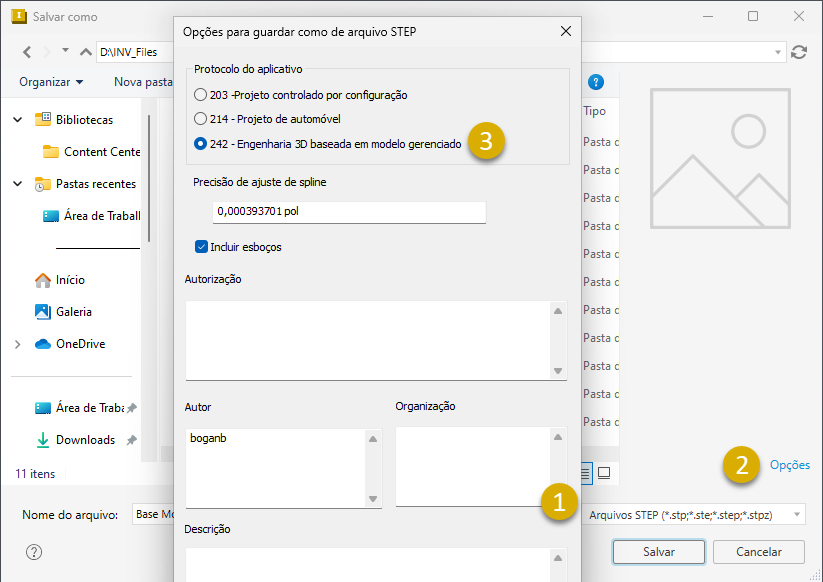Select 214 automotive design protocol

(x=200, y=119)
